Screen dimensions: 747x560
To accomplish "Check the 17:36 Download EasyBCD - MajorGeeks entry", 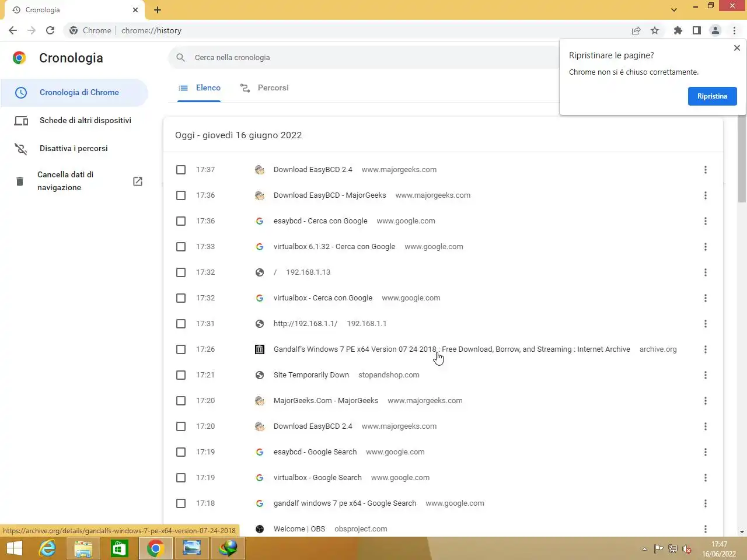I will point(181,195).
